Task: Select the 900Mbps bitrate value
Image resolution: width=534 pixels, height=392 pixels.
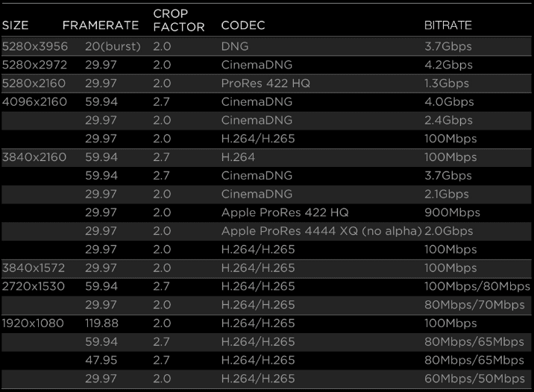Action: click(x=452, y=212)
